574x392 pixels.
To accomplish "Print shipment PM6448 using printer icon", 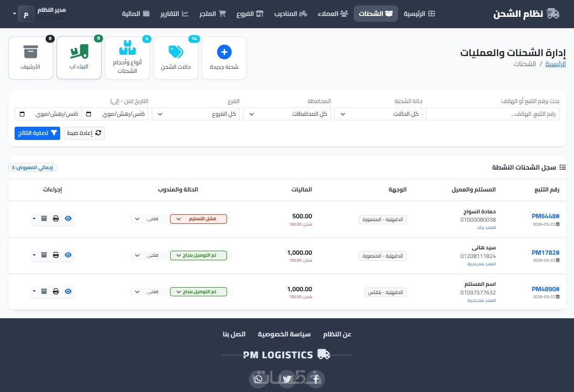I will (x=56, y=219).
